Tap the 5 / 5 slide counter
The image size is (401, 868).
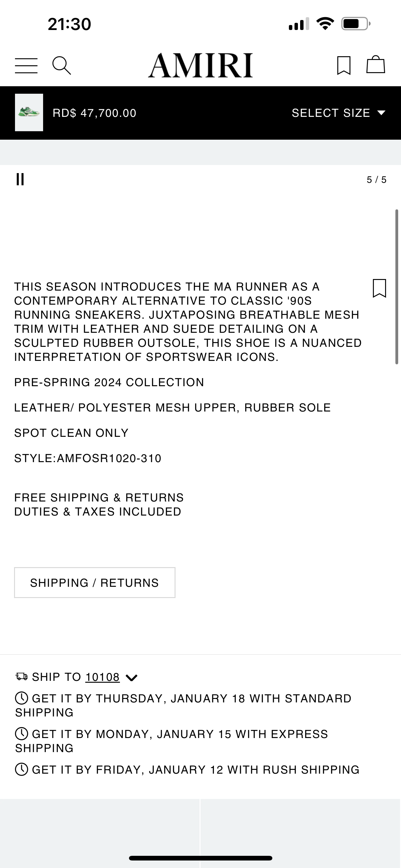click(x=376, y=180)
